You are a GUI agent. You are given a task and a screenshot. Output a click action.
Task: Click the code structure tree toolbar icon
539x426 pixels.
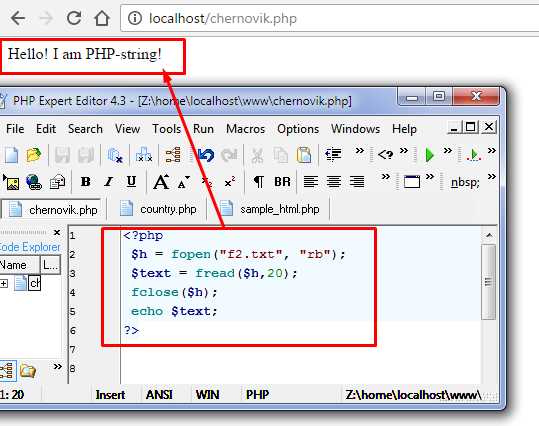point(173,155)
